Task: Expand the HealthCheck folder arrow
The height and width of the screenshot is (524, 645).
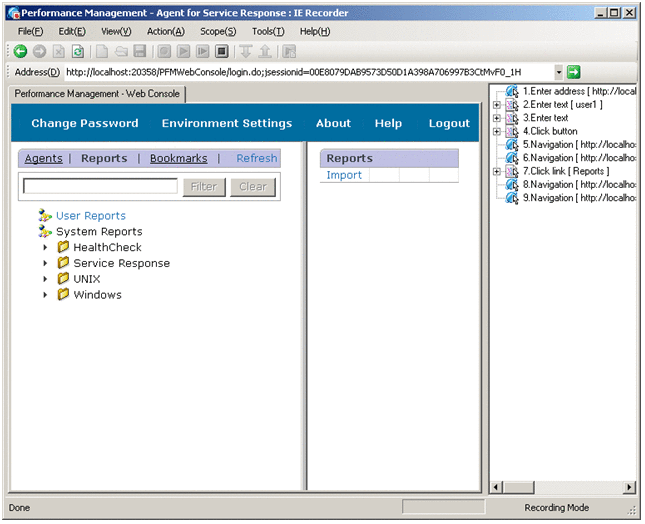Action: coord(45,247)
